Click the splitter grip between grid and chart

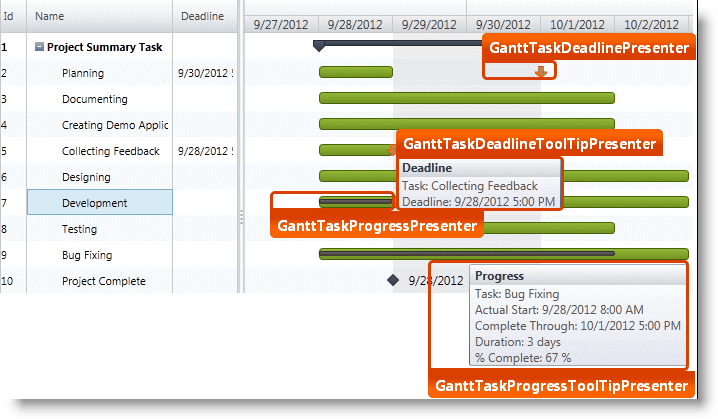239,215
